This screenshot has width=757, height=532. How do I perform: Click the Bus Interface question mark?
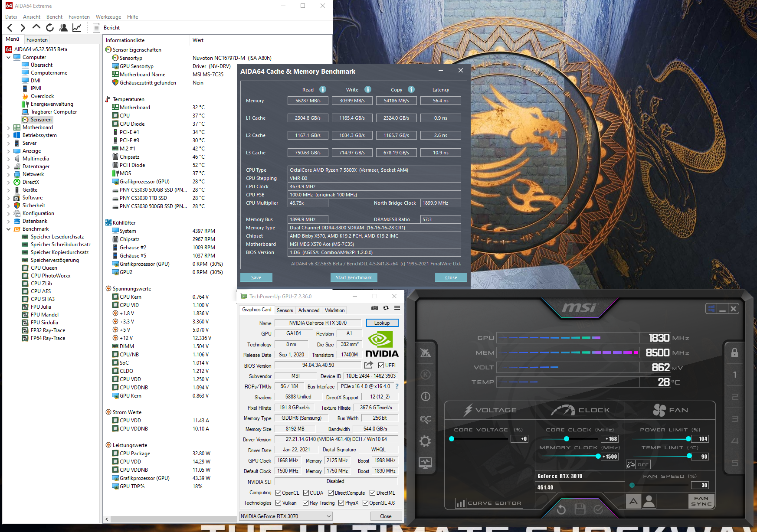(397, 386)
